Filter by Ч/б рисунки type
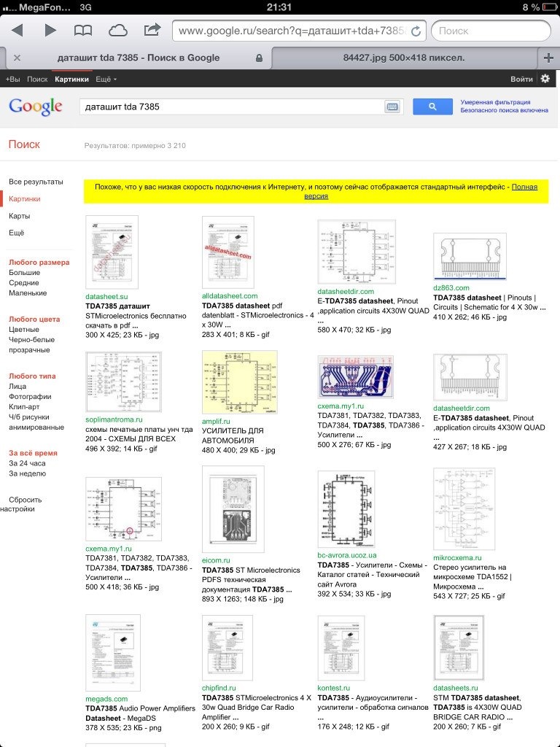 click(28, 417)
